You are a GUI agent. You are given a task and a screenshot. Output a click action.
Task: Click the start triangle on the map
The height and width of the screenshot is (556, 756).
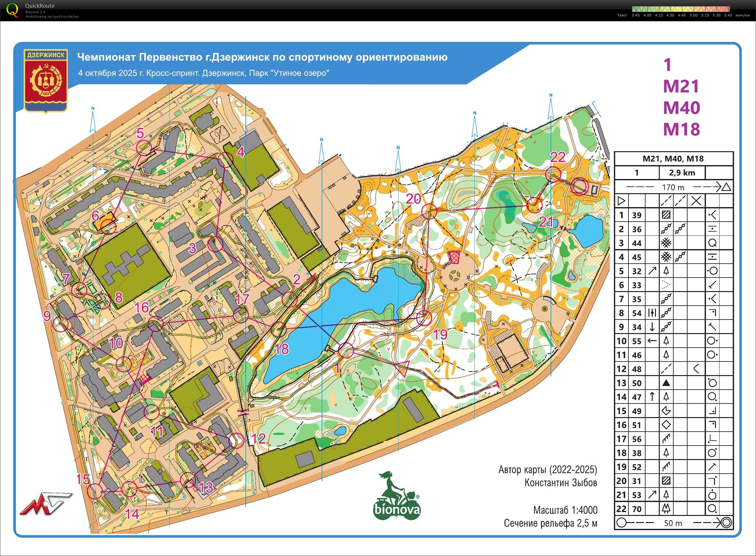coord(402,368)
